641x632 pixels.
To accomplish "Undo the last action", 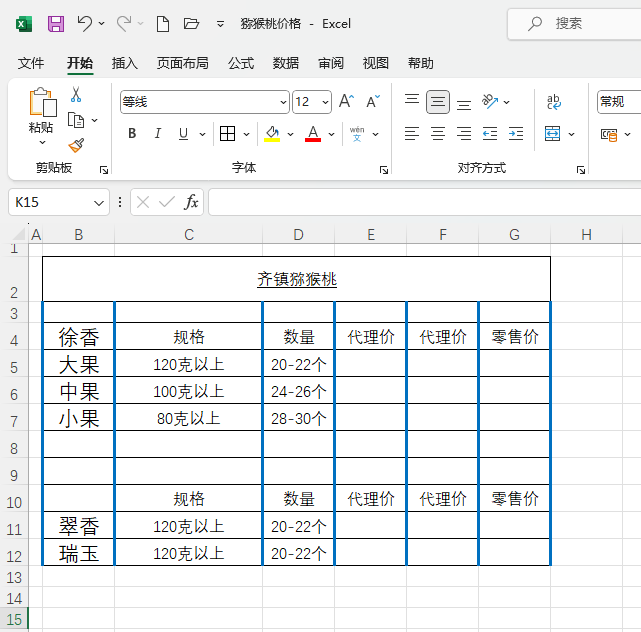I will pos(85,24).
